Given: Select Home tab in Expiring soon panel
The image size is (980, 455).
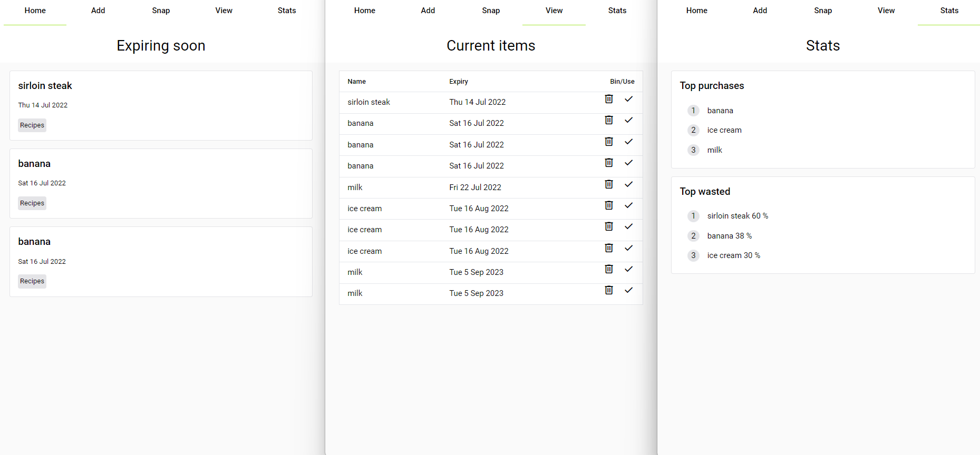Looking at the screenshot, I should tap(35, 11).
